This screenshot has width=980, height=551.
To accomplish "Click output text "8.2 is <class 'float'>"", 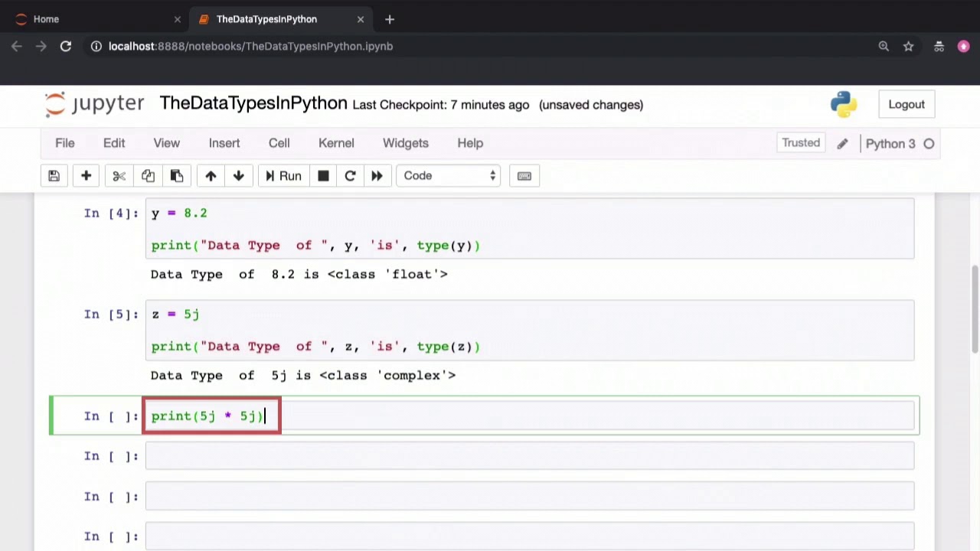I will tap(360, 274).
